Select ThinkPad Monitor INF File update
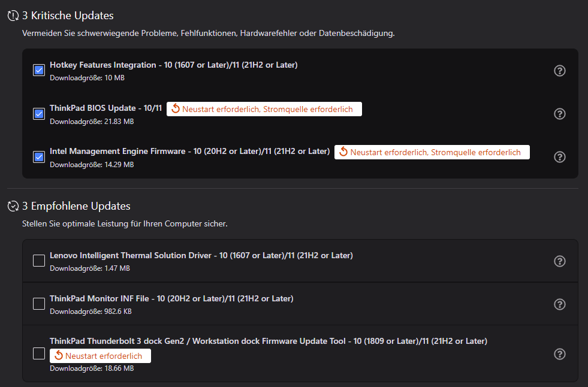Viewport: 588px width, 387px height. click(x=39, y=304)
